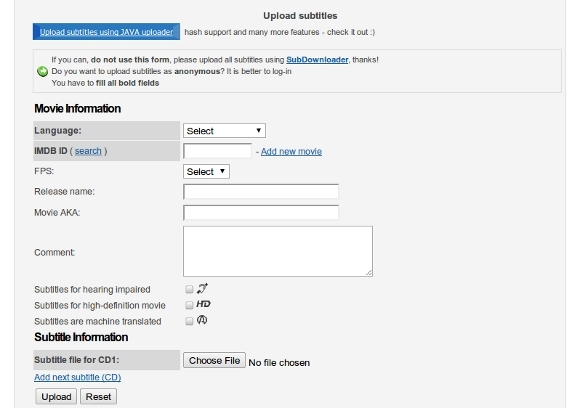Click the machine translated icon
Viewport: 580px width, 408px height.
pos(202,320)
